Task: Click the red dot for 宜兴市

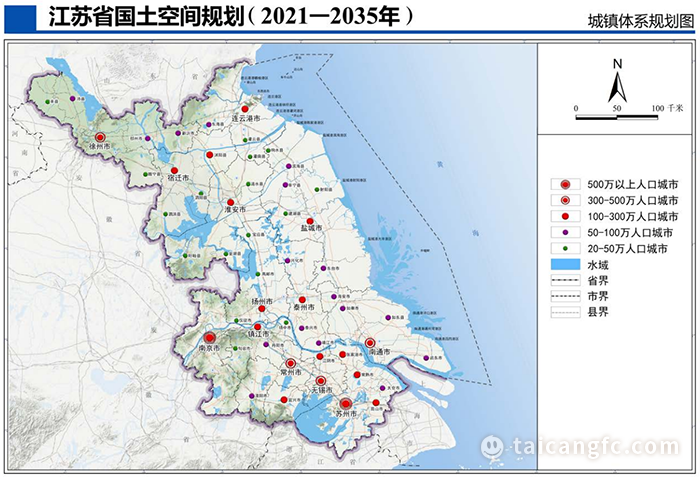Action: tap(283, 400)
